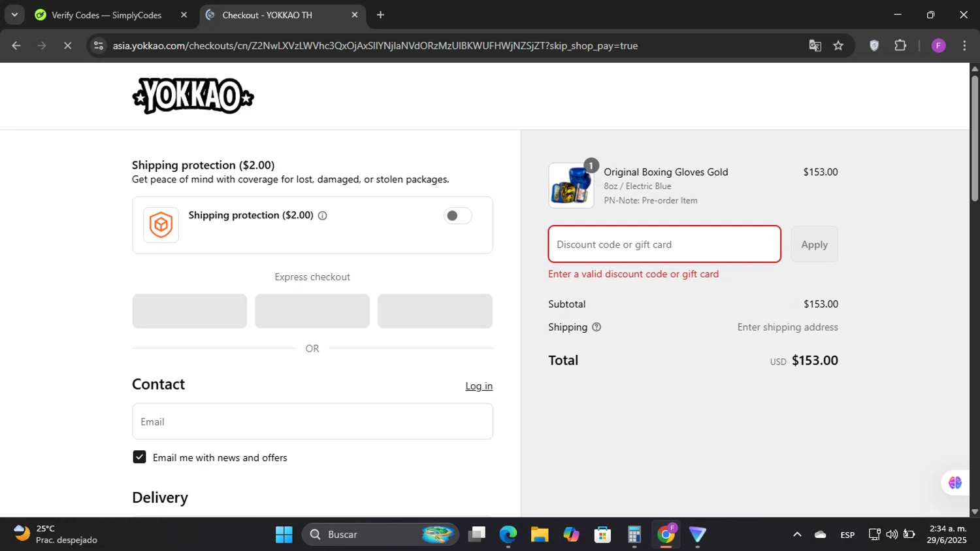Click the Windows taskbar Buscar search box

coord(380,535)
